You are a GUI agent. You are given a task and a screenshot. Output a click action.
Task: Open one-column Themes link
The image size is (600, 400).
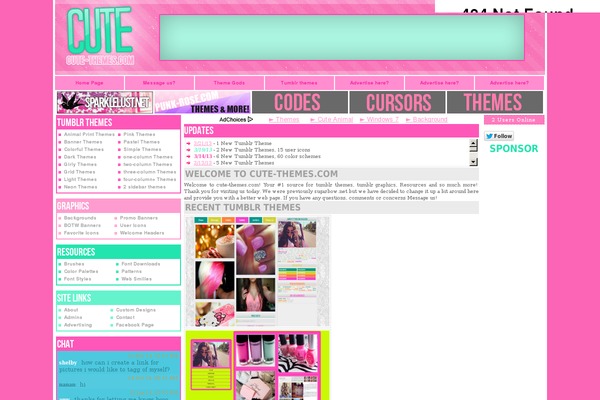[148, 157]
